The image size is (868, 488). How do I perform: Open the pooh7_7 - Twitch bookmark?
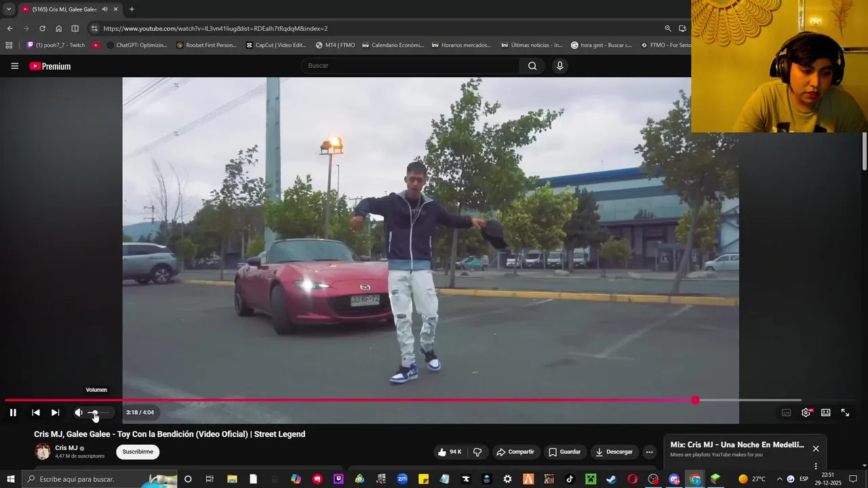pos(56,45)
